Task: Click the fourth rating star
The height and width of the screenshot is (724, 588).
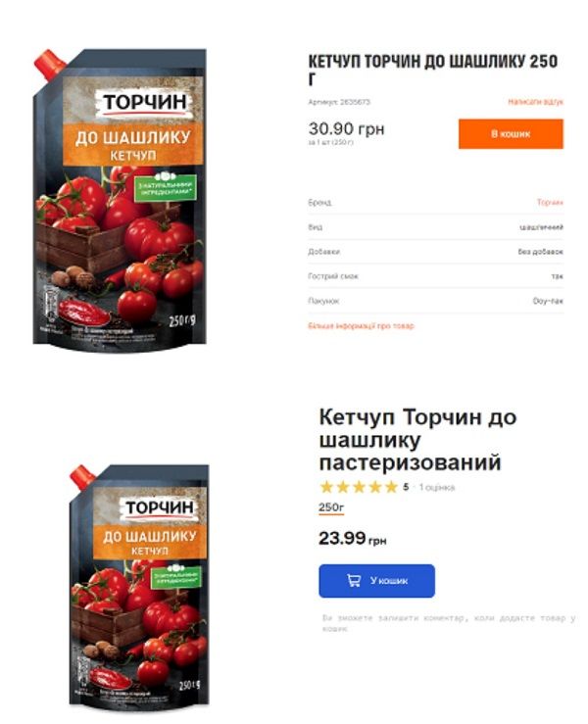Action: point(375,487)
